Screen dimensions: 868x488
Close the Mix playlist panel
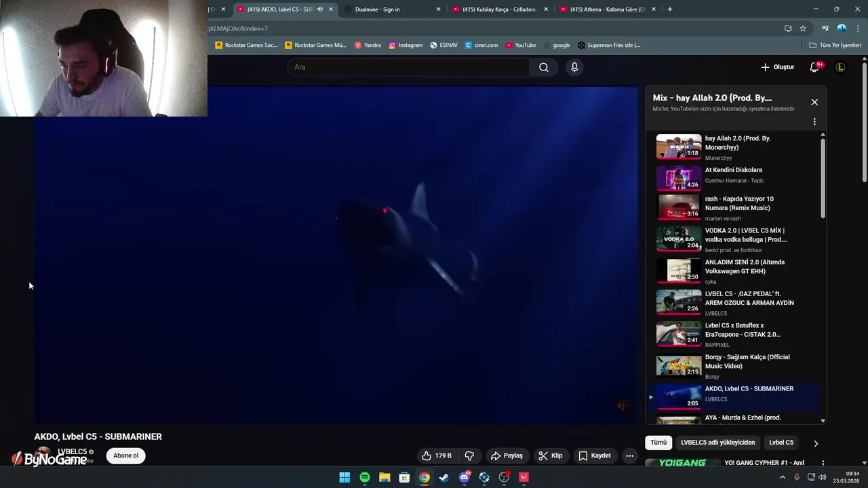(814, 102)
